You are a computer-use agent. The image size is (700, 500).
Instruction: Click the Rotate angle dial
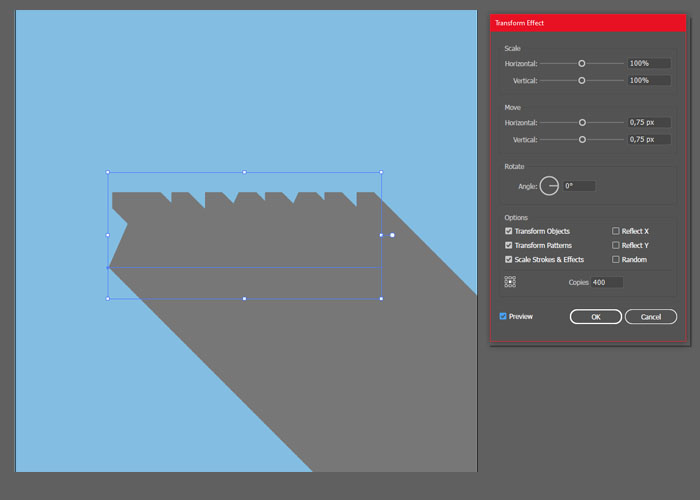click(x=549, y=186)
